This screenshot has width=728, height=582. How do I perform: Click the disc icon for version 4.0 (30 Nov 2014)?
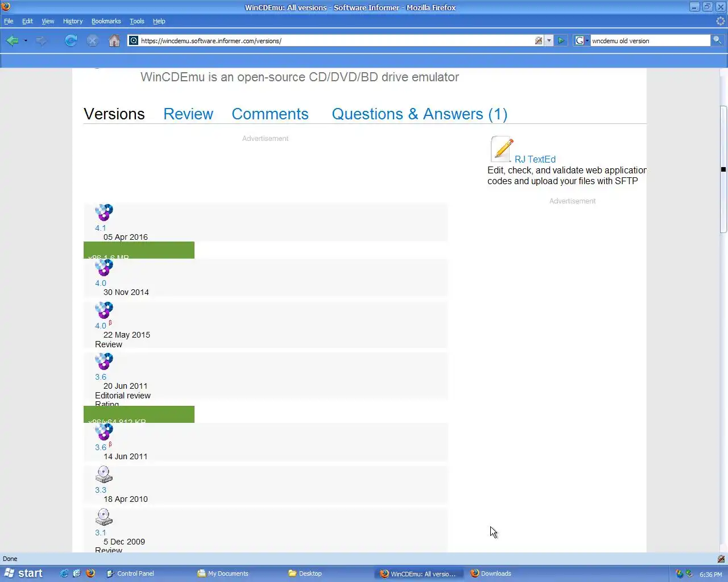(104, 268)
